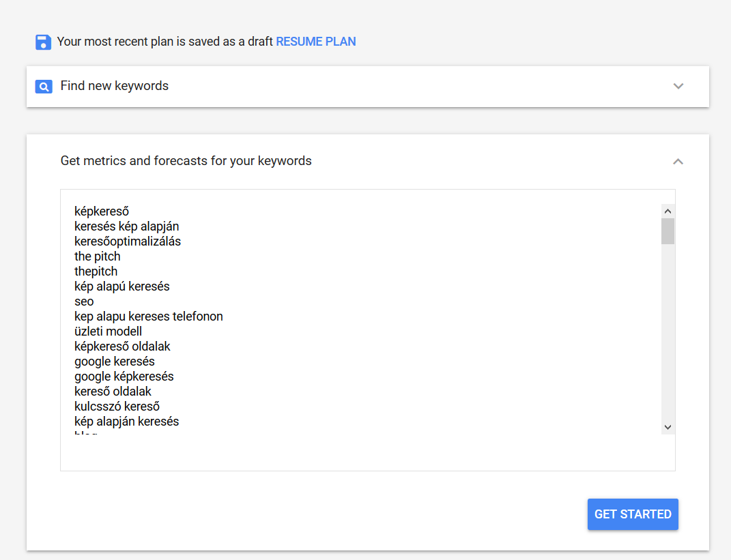Click the 'Get metrics and forecasts for your keywords' heading

(x=186, y=161)
